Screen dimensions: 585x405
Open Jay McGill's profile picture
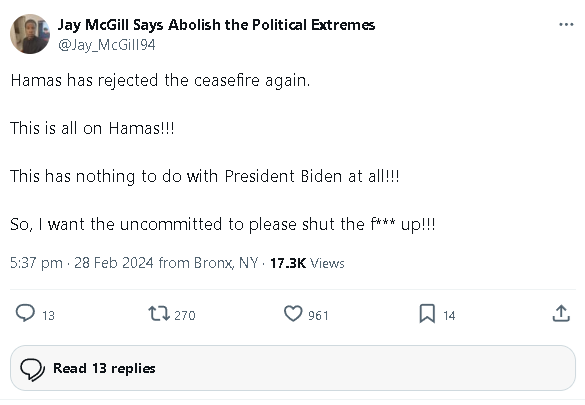pyautogui.click(x=30, y=34)
